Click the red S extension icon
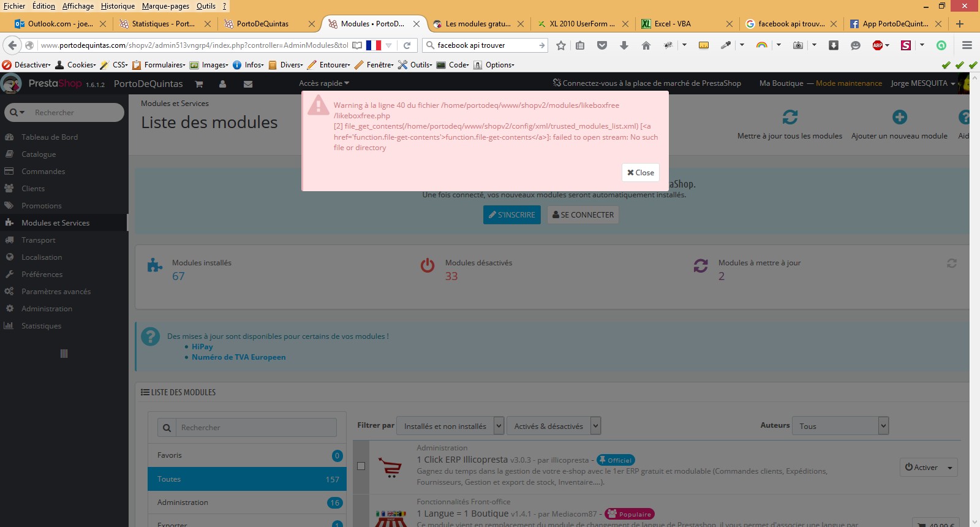This screenshot has height=527, width=980. click(x=906, y=45)
